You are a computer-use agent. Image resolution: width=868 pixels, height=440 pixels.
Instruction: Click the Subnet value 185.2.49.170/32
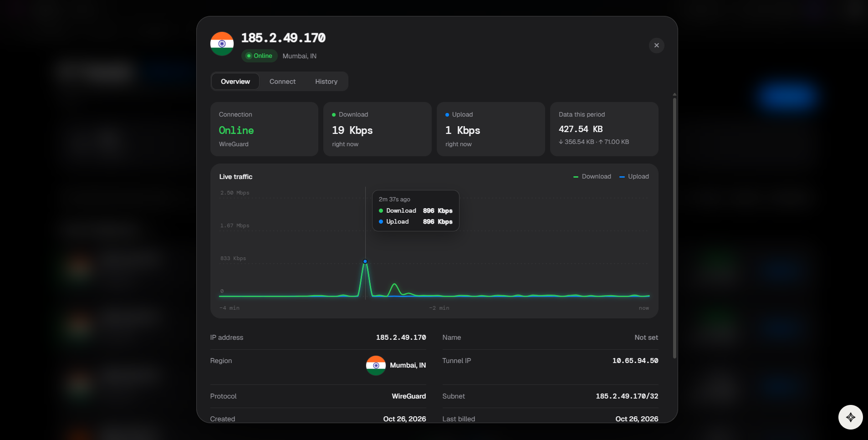coord(627,396)
